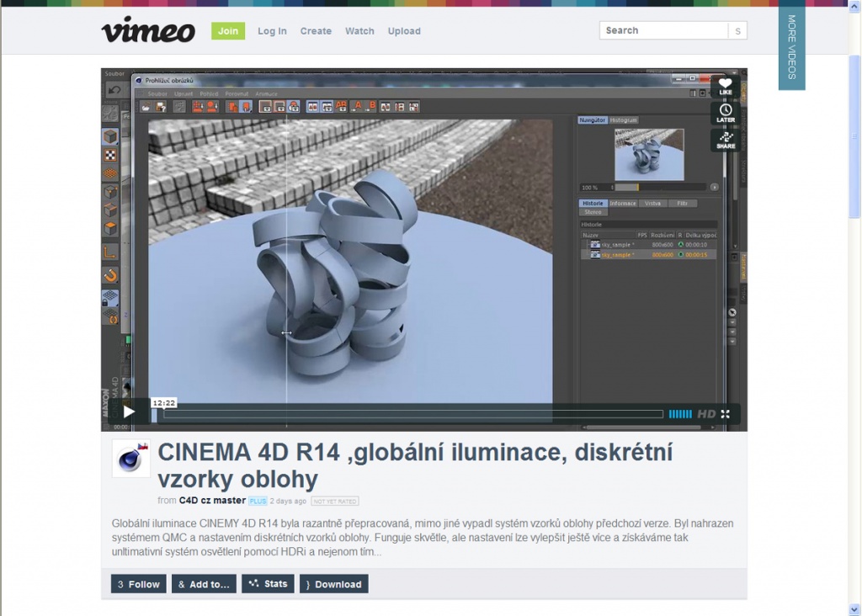Viewport: 862px width, 616px height.
Task: Select the sky_sample row with 00:00:10
Action: coord(649,245)
